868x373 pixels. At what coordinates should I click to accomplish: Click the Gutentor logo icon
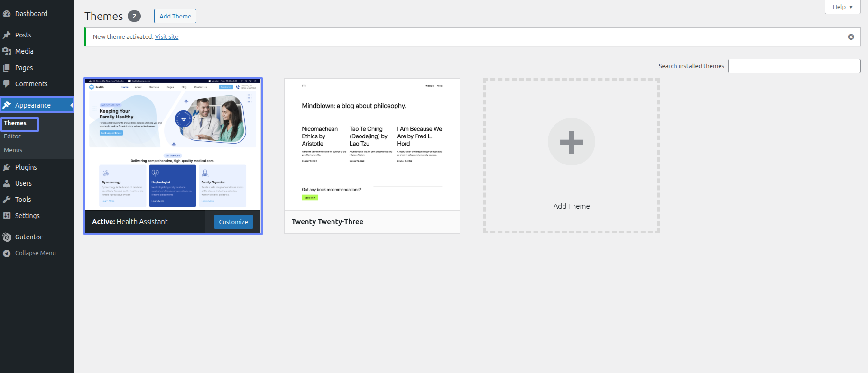coord(7,237)
